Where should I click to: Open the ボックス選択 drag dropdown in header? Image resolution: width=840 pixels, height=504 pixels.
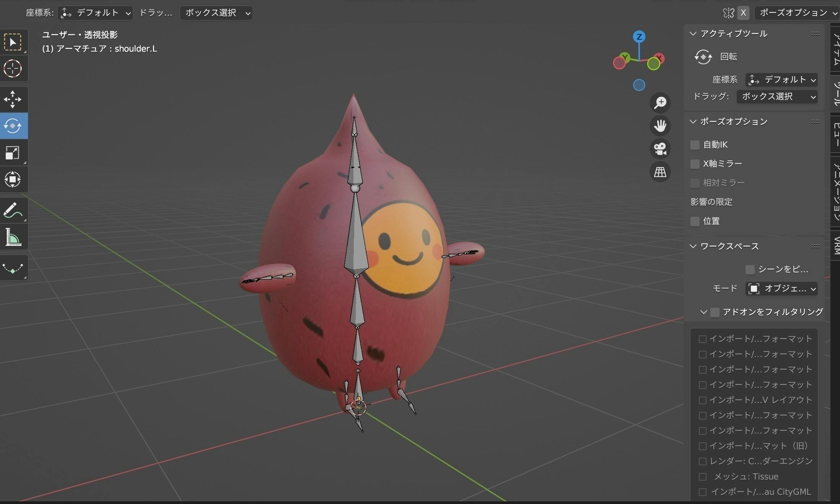(216, 13)
